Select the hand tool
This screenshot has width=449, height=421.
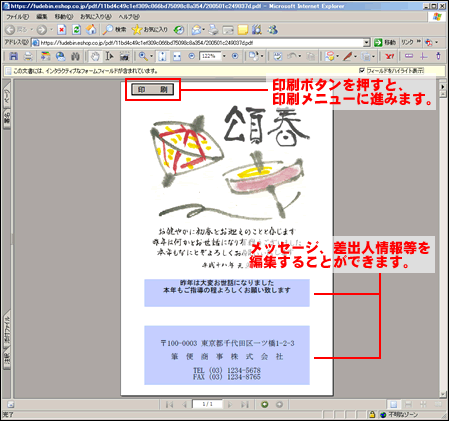(x=95, y=56)
